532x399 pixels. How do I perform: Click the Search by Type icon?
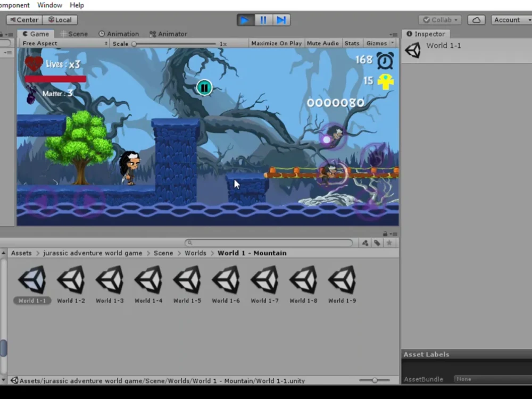(365, 243)
